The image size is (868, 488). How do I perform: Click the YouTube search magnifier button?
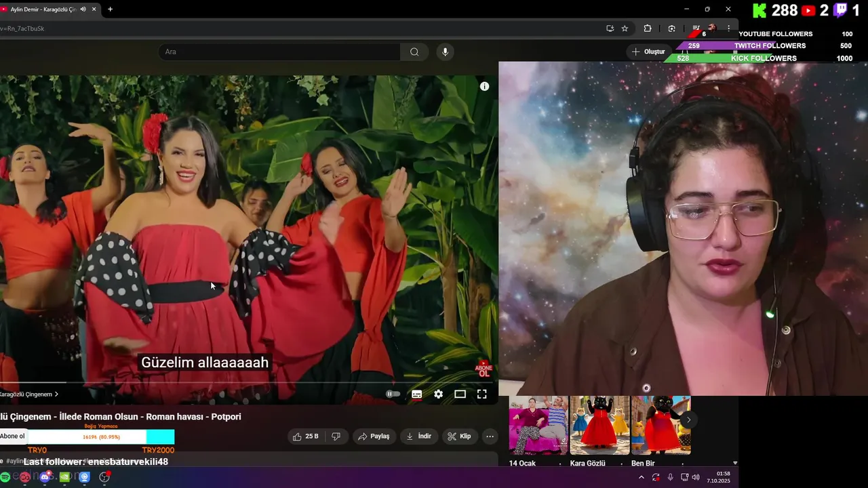coord(414,52)
